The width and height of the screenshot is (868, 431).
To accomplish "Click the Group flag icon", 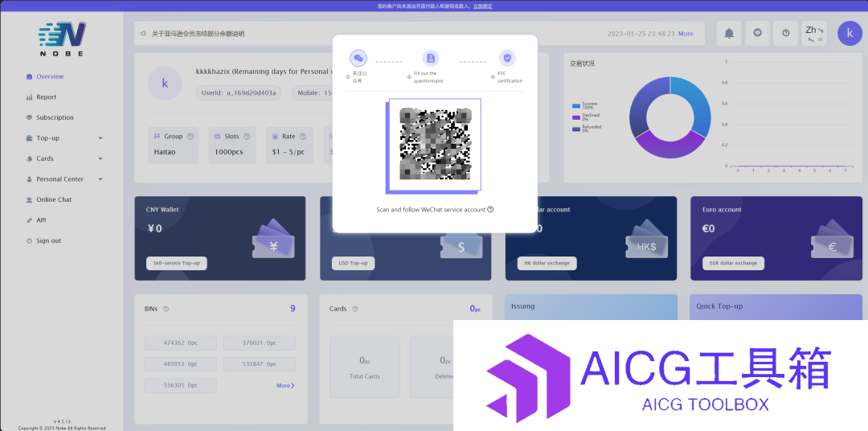I will click(158, 136).
